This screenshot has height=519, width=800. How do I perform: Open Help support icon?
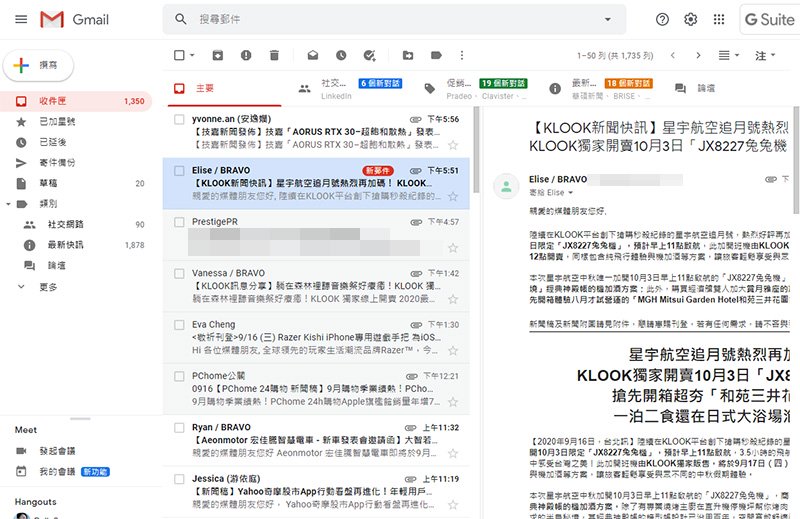662,19
